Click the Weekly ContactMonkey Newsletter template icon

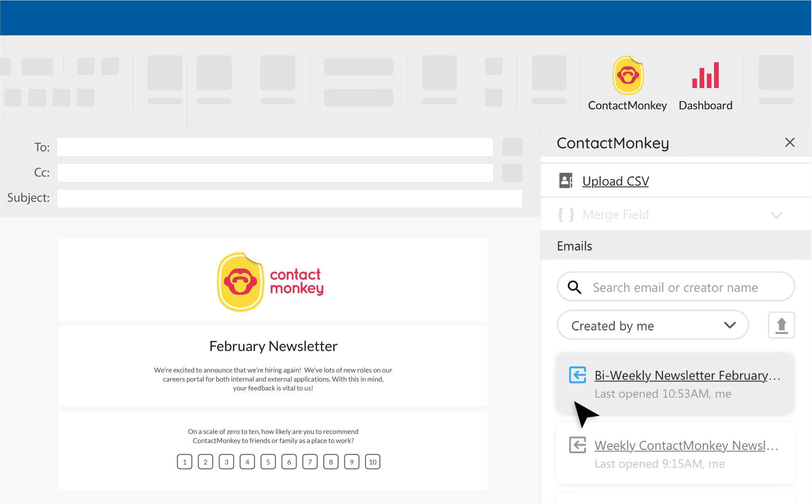[x=577, y=445]
